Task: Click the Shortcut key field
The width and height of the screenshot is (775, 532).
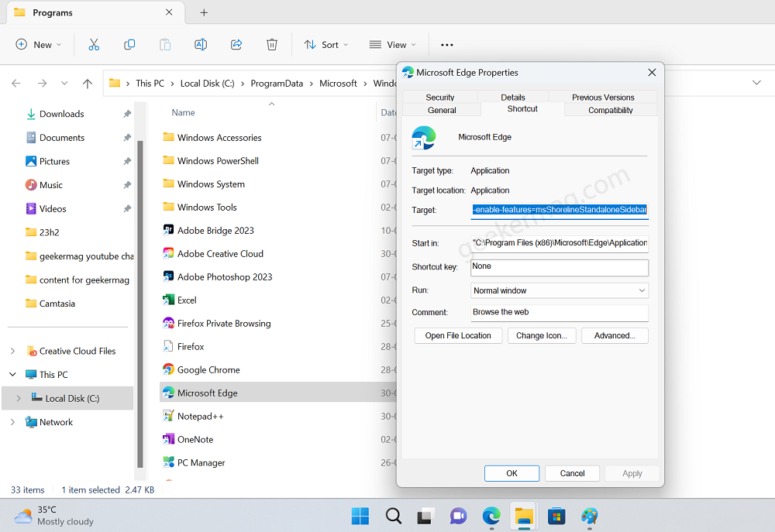Action: pyautogui.click(x=559, y=266)
